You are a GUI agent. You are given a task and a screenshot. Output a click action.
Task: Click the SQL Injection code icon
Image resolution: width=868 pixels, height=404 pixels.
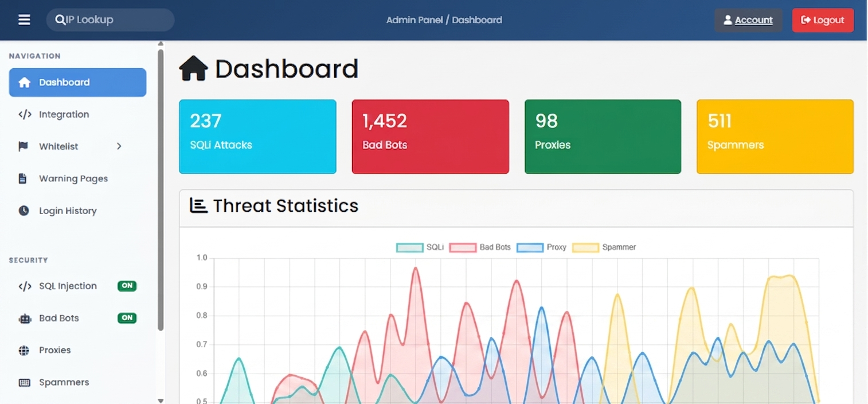[25, 286]
